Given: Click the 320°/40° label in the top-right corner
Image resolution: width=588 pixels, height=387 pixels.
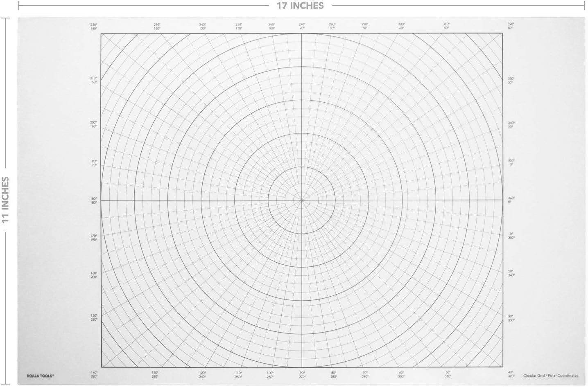Looking at the screenshot, I should point(511,25).
